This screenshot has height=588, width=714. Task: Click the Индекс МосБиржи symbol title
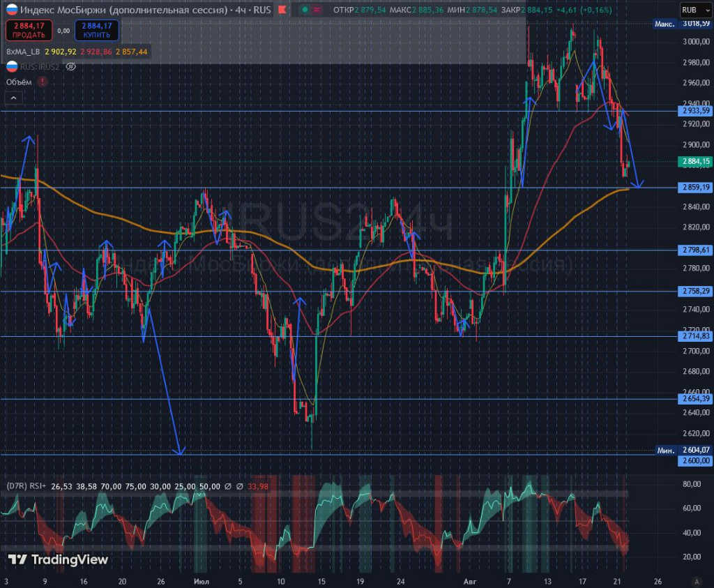[x=115, y=10]
